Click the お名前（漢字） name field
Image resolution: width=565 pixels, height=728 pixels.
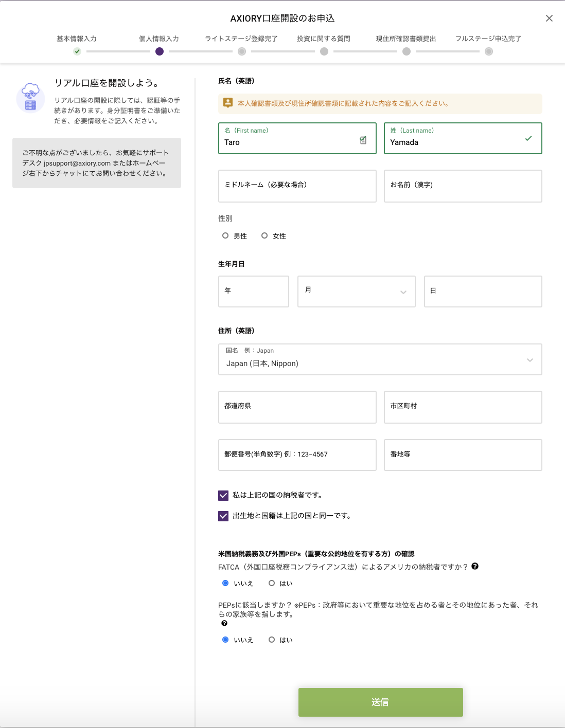(x=463, y=186)
